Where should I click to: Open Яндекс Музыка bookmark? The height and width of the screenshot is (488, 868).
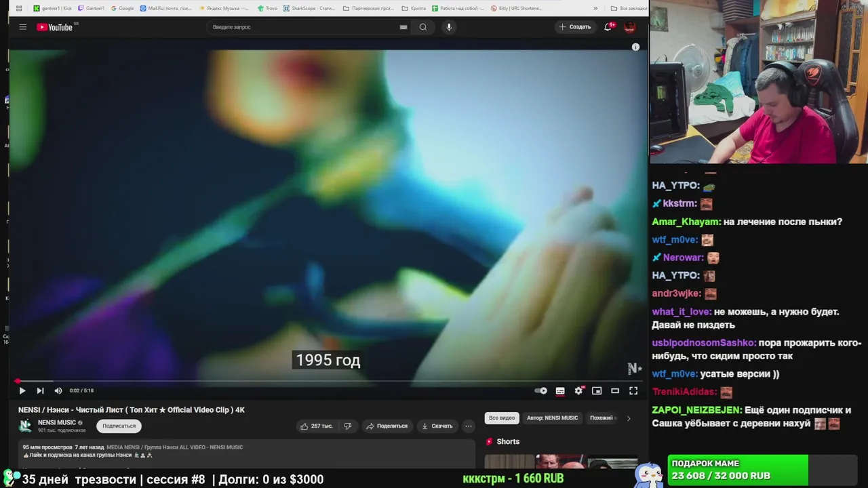223,8
